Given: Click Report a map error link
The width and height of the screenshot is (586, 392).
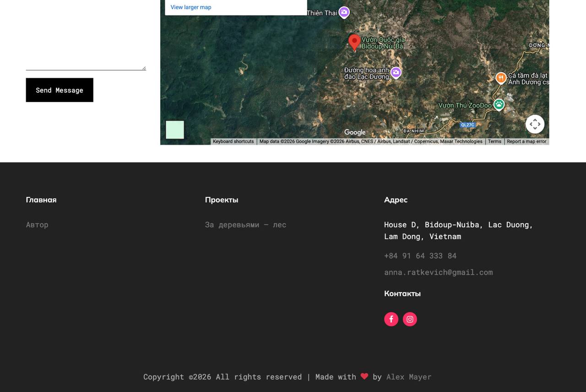Looking at the screenshot, I should [526, 142].
